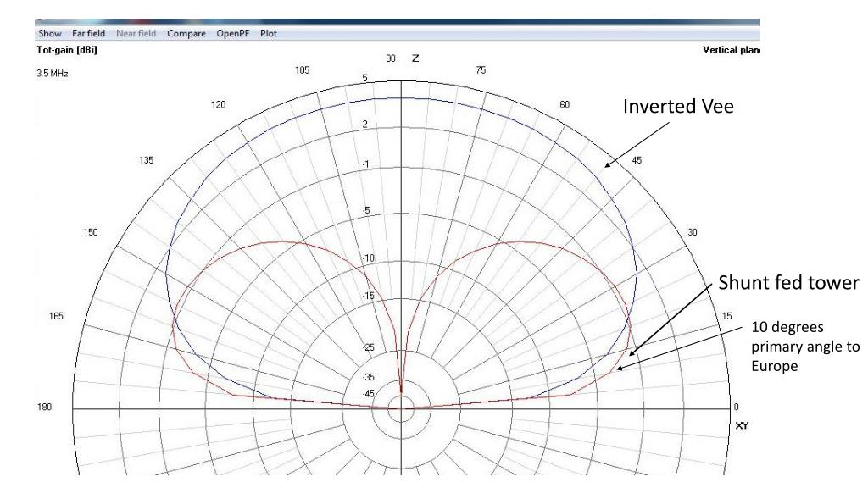Click the XY axis label

(743, 425)
